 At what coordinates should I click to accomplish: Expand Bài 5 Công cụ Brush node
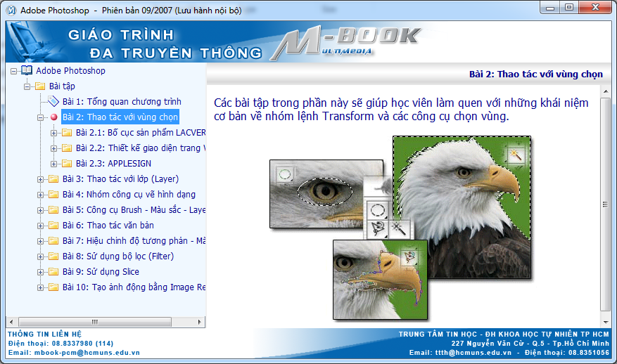(40, 210)
